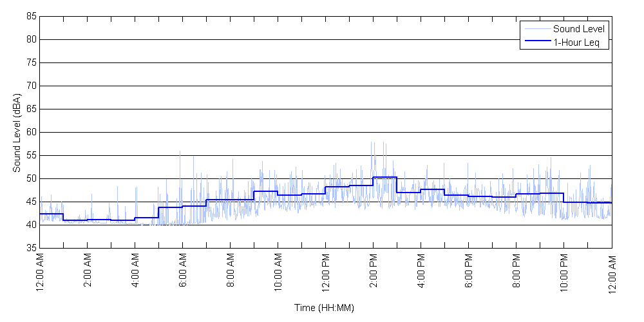Click the "Sound Level" legend label
The image size is (644, 322).
point(579,28)
